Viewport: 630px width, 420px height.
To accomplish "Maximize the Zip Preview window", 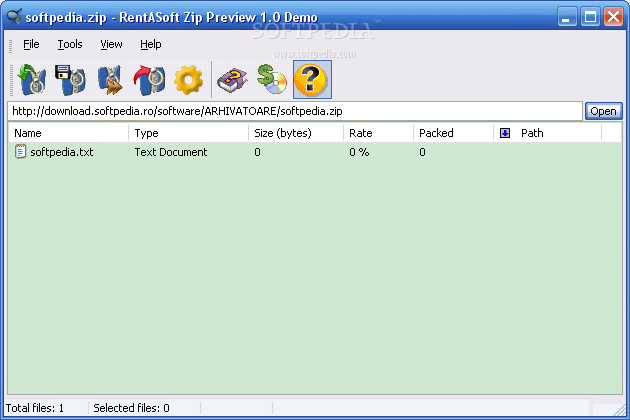I will 590,17.
